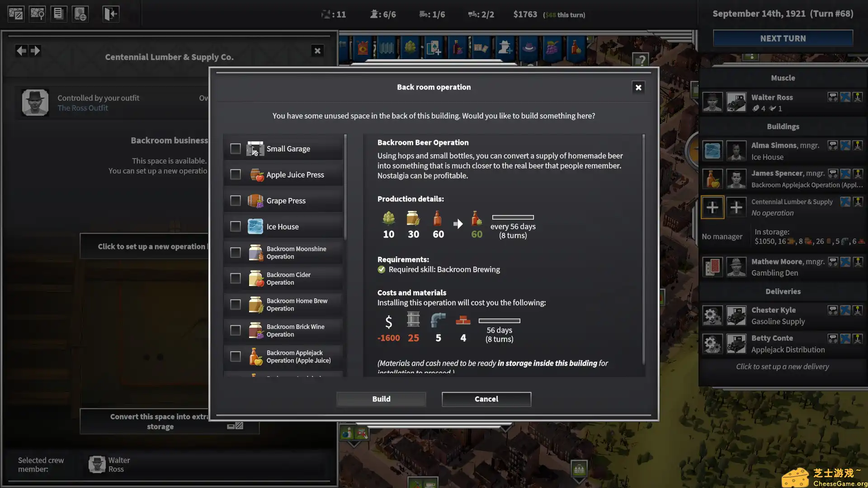Click the recruit gangster banner icon

tap(505, 47)
